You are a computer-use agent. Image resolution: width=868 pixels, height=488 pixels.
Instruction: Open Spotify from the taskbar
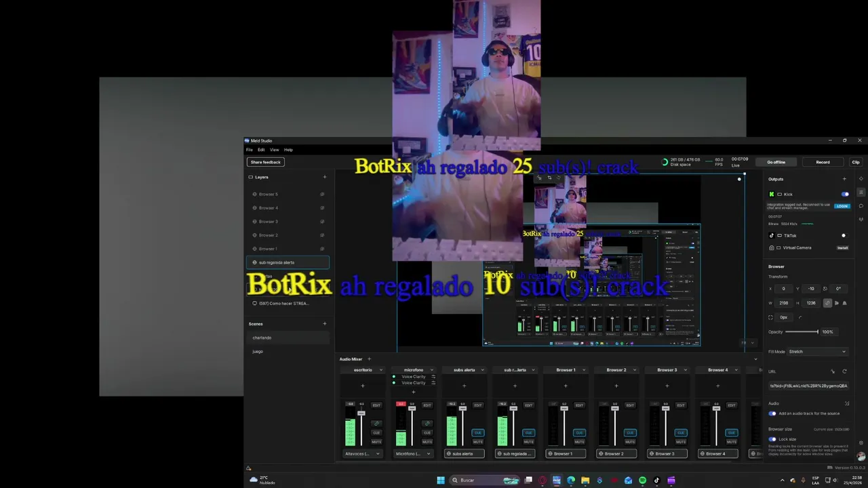(642, 481)
